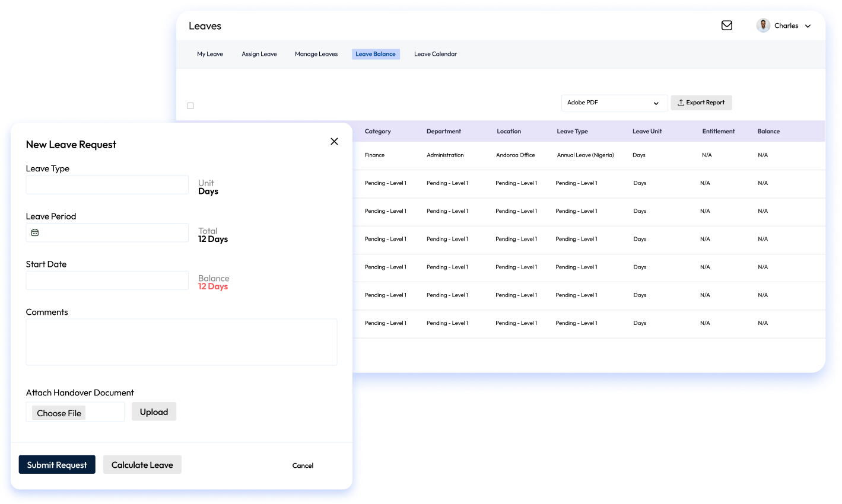Close the New Leave Request dialog
Viewport: 842px width, 504px height.
[334, 141]
